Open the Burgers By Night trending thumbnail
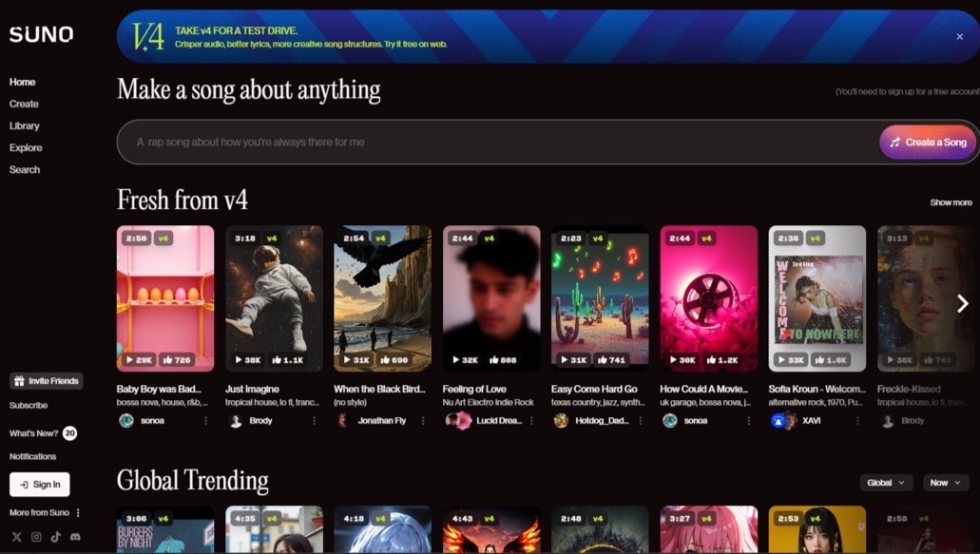The image size is (980, 554). click(165, 529)
